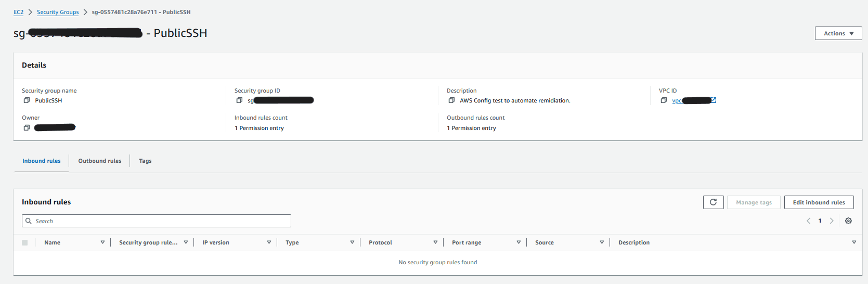Image resolution: width=868 pixels, height=284 pixels.
Task: Go to Security Groups breadcrumb link
Action: (x=58, y=12)
